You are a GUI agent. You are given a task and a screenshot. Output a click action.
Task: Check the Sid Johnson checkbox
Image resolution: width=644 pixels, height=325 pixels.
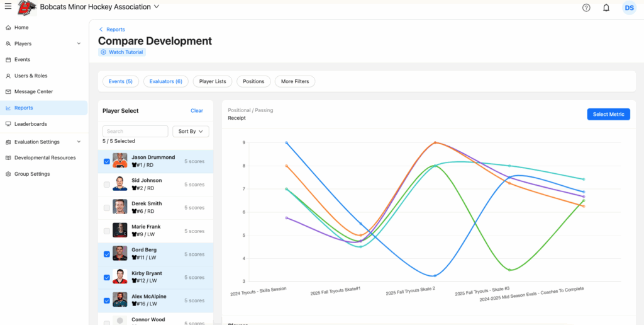[x=106, y=185]
